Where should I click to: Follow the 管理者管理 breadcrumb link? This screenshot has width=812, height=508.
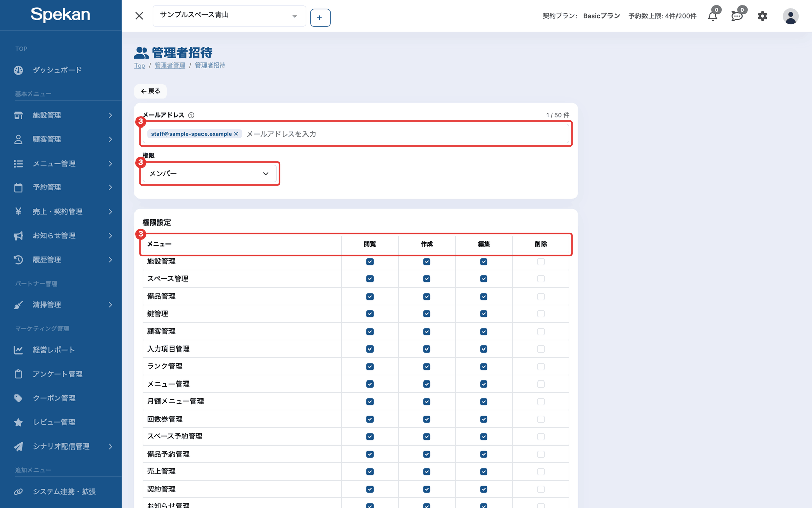click(170, 66)
